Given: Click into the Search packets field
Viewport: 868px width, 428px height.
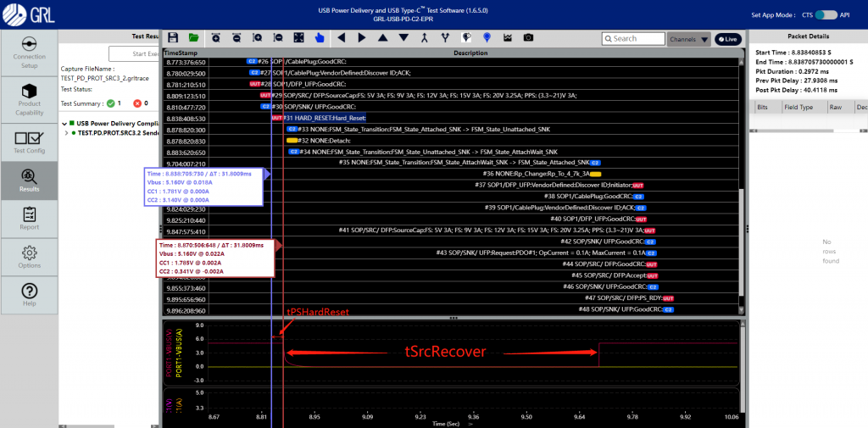Looking at the screenshot, I should coord(633,39).
